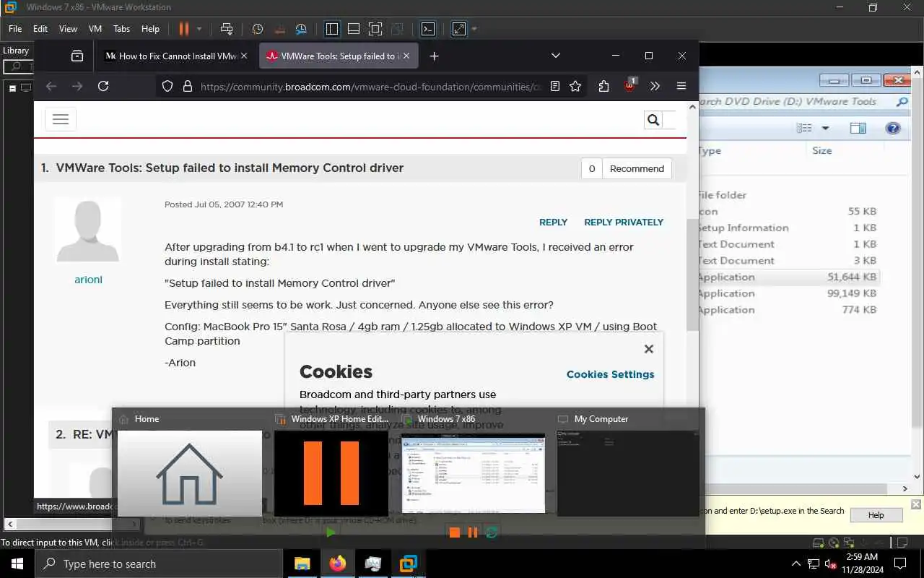This screenshot has width=924, height=578.
Task: Toggle the stretch guest display button
Action: [x=459, y=29]
